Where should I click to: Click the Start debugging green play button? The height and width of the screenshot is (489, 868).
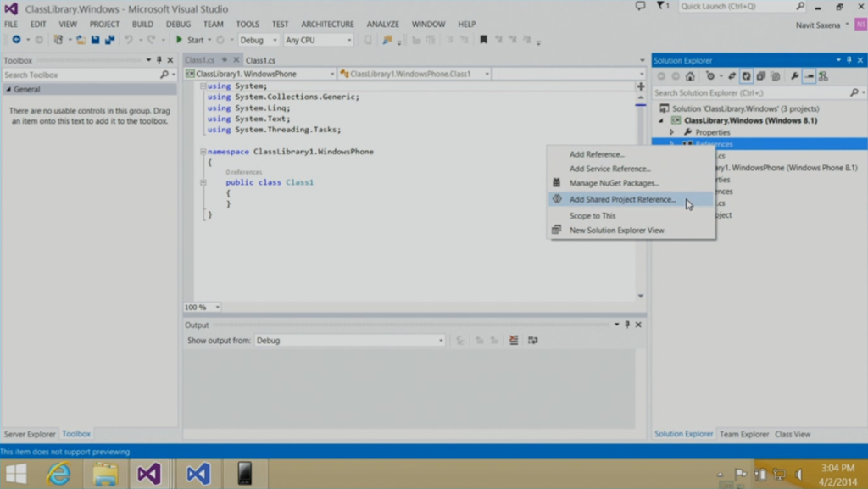(179, 39)
